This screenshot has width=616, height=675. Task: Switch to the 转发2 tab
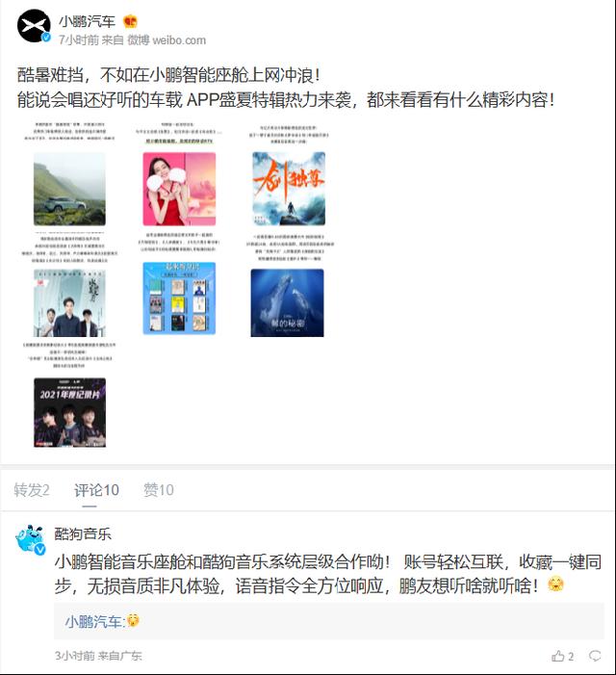pos(32,490)
